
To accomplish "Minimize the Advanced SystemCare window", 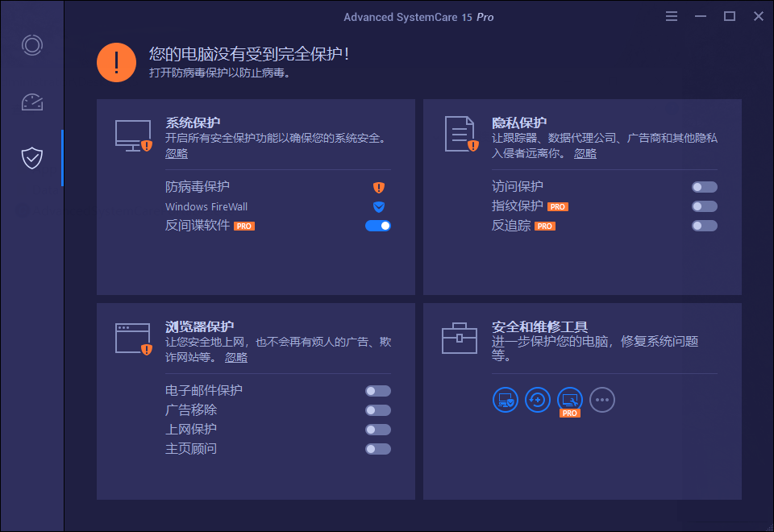I will [701, 16].
